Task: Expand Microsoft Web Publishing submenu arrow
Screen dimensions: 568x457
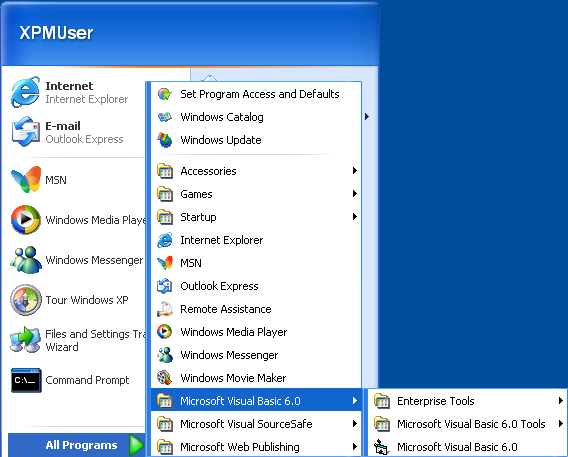Action: point(355,447)
